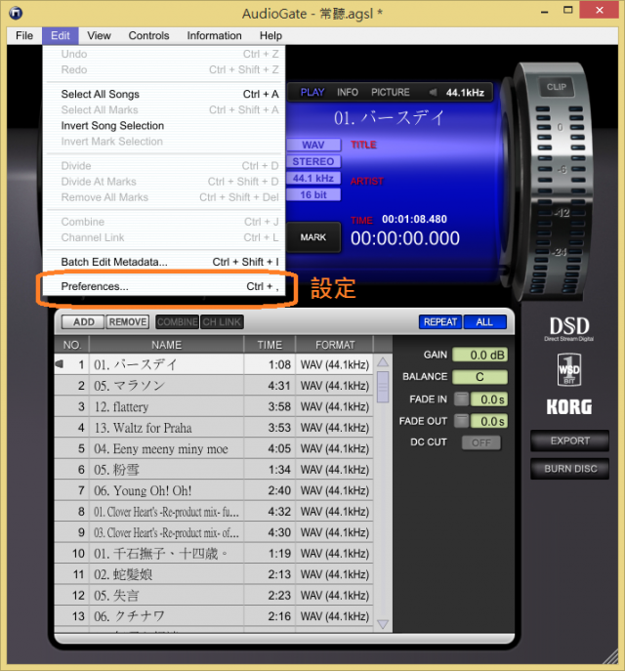Click the speaker volume icon beside 44.1kHz
Image resolution: width=625 pixels, height=672 pixels.
click(434, 92)
